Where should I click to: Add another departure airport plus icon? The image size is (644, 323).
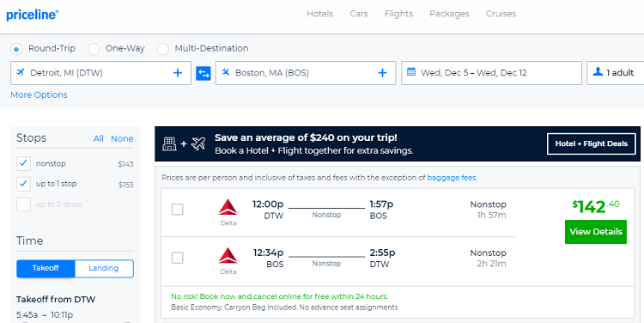[178, 73]
